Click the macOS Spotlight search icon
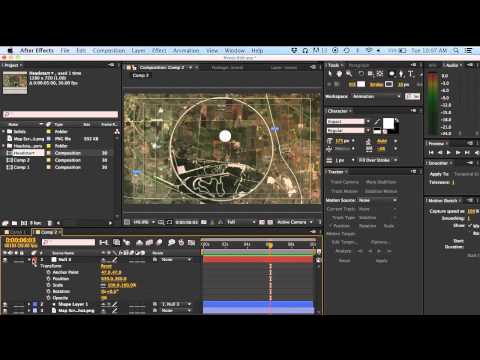This screenshot has width=480, height=360. coord(456,51)
